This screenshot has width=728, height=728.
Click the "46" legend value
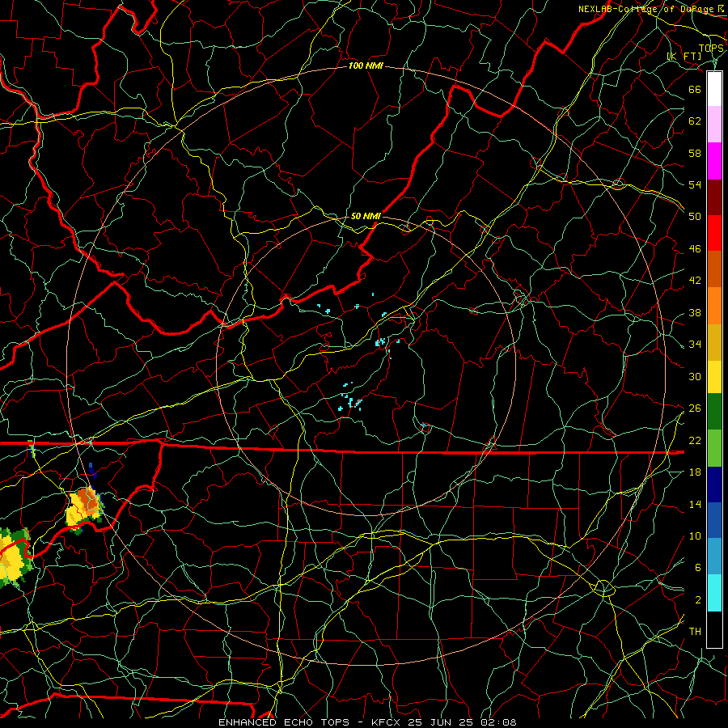coord(695,249)
